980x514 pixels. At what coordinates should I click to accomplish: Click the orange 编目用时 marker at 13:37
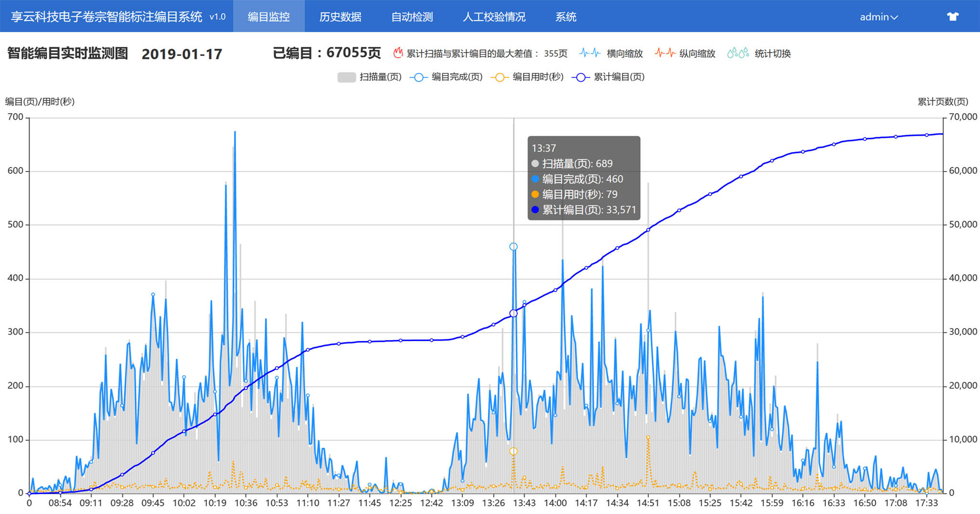point(513,451)
